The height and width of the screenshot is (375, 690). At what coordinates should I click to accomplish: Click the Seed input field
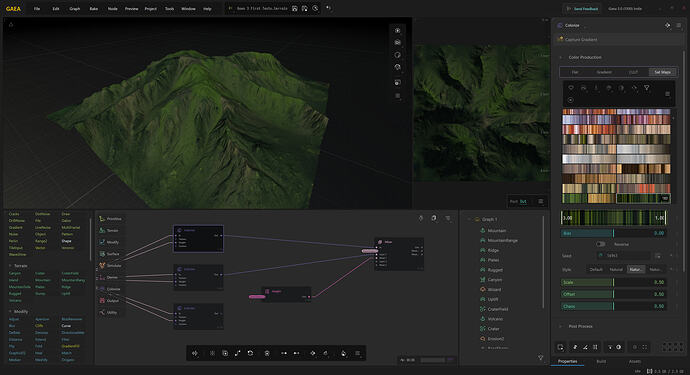click(x=623, y=256)
